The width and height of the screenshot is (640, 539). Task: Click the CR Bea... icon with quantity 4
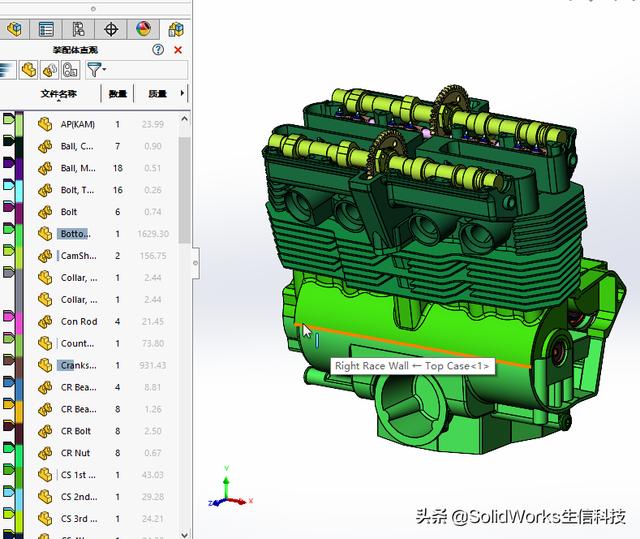[45, 387]
